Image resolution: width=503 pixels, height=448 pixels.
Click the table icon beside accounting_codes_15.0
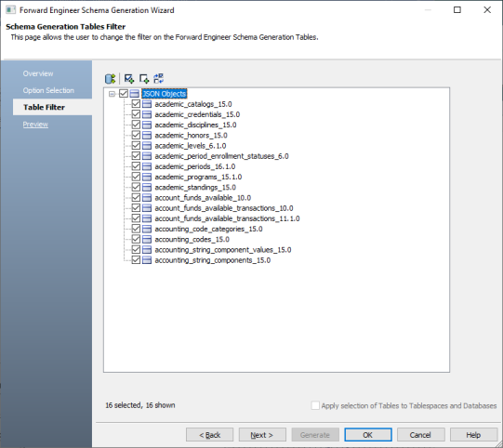[147, 239]
